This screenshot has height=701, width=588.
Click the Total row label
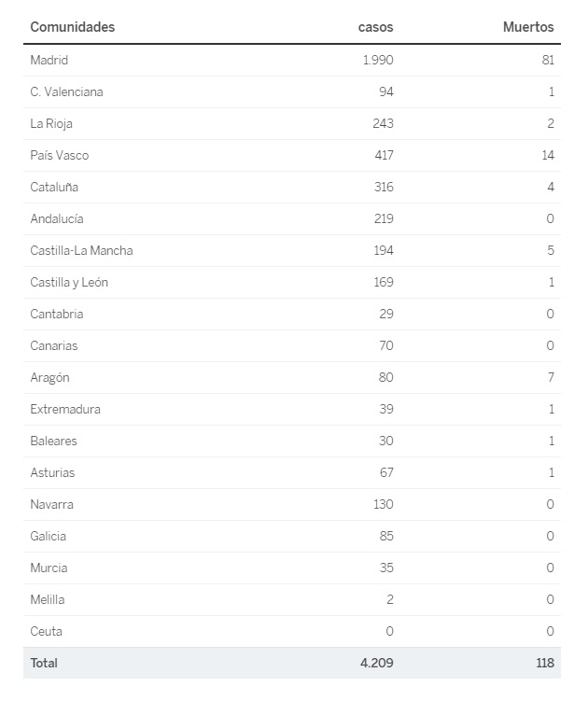click(x=44, y=663)
